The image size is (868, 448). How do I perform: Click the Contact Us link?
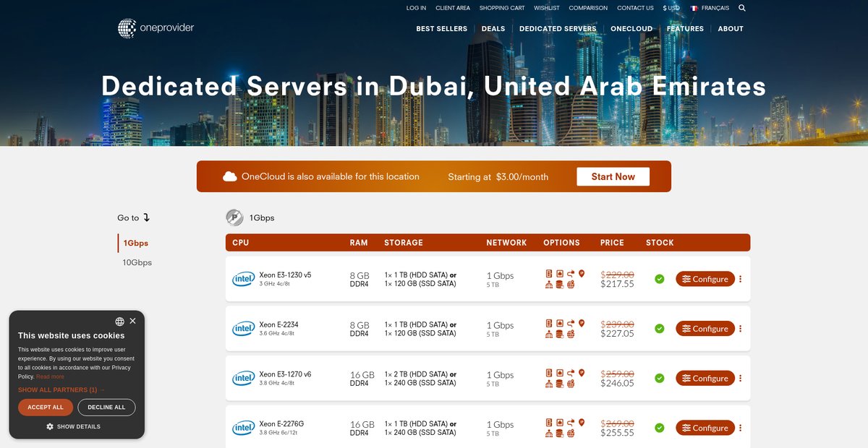pyautogui.click(x=635, y=8)
